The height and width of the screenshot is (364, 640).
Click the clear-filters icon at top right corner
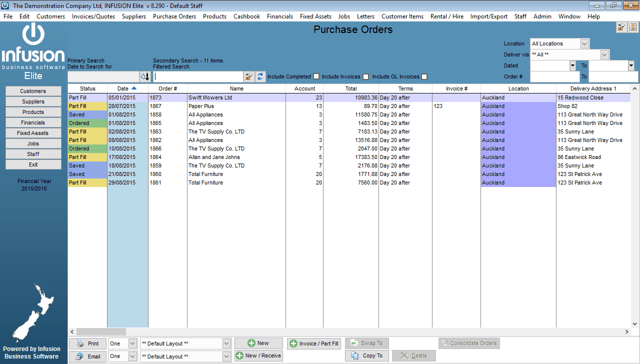pyautogui.click(x=621, y=27)
